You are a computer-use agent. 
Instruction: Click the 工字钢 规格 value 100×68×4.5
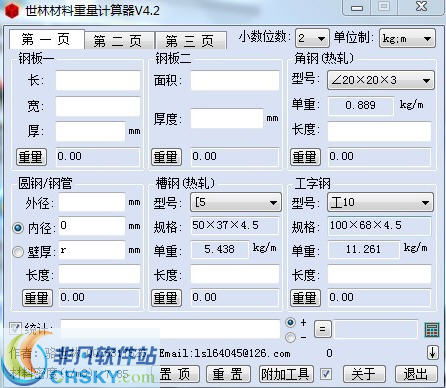(x=379, y=226)
